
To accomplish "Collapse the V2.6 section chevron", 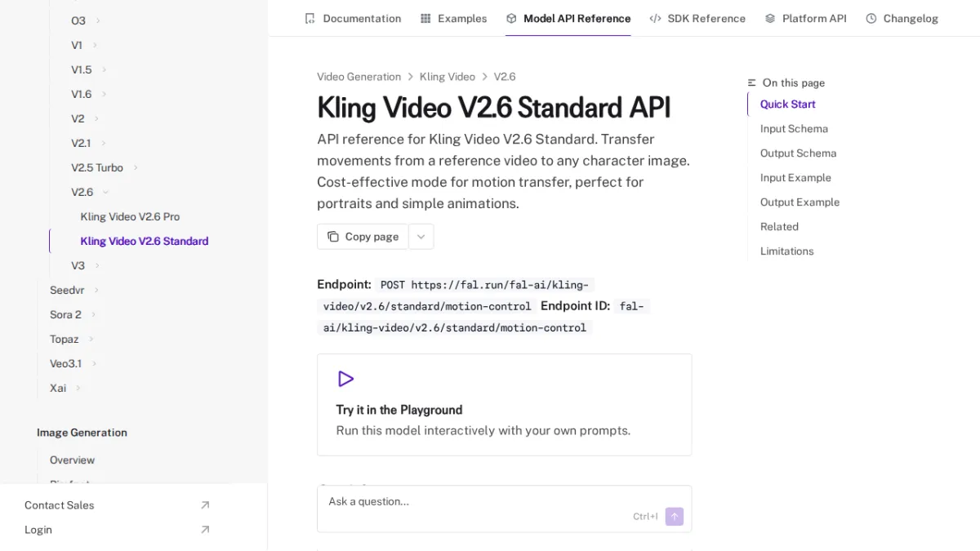I will click(x=105, y=192).
